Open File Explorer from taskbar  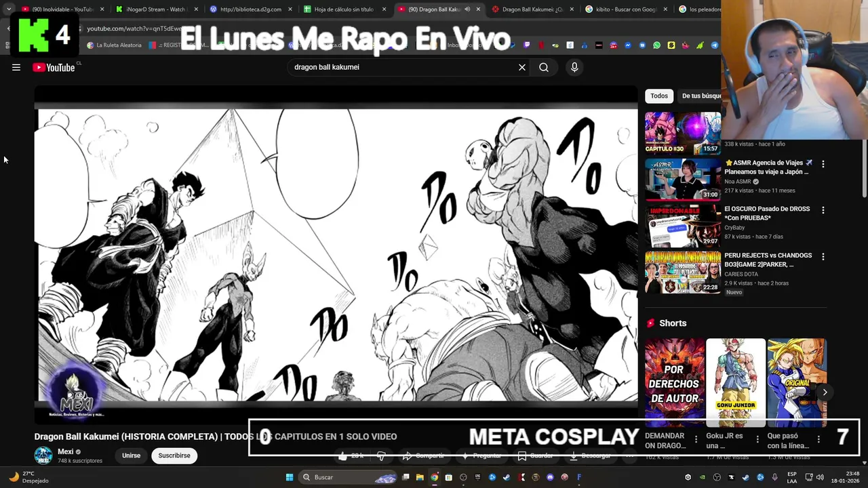pos(420,477)
